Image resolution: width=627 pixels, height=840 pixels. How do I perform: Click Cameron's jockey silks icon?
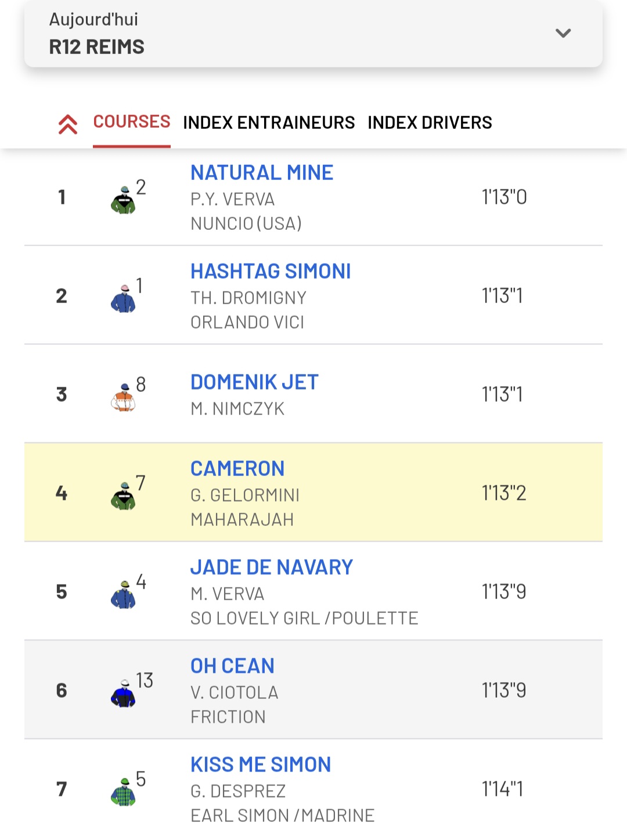click(x=123, y=496)
